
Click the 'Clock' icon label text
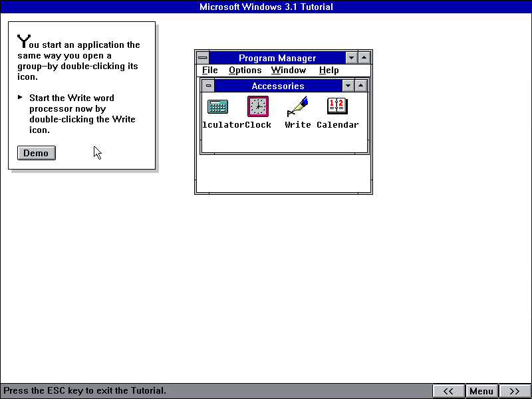coord(258,125)
